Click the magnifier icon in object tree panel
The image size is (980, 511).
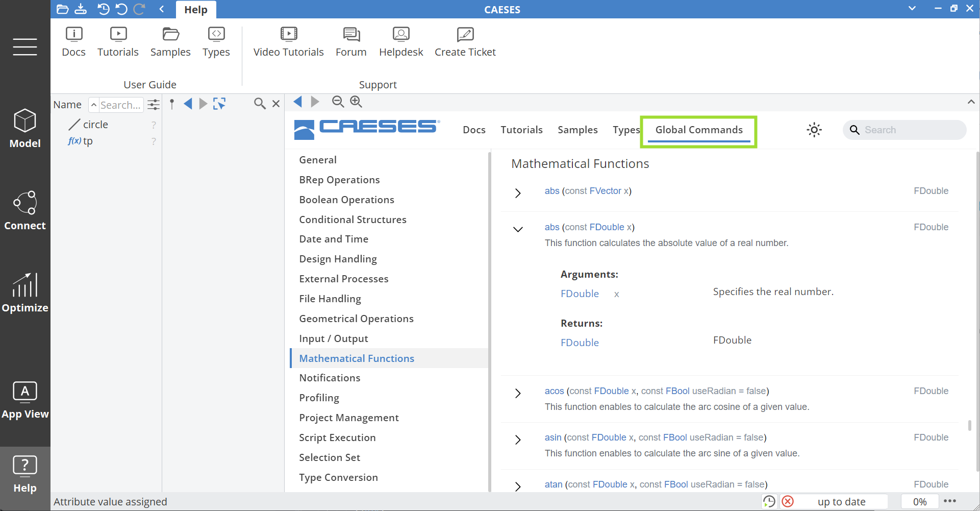pyautogui.click(x=260, y=104)
